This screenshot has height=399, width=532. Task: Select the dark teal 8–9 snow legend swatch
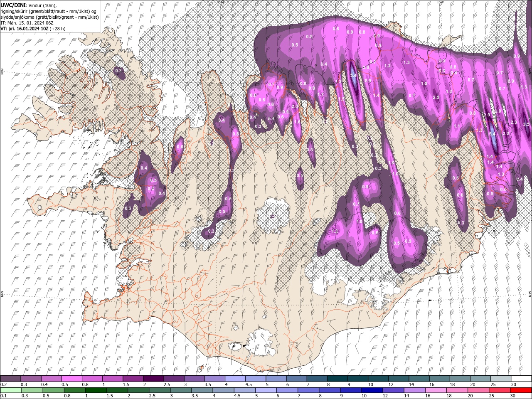[337, 378]
